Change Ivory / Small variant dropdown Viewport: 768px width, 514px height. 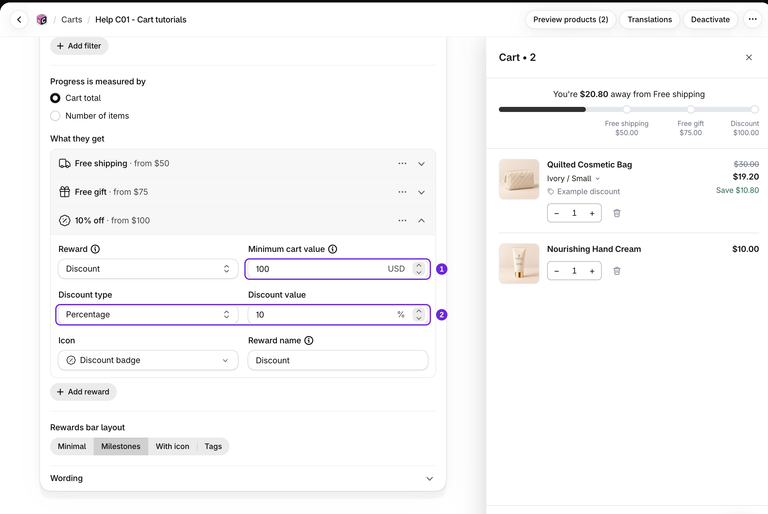pyautogui.click(x=573, y=178)
